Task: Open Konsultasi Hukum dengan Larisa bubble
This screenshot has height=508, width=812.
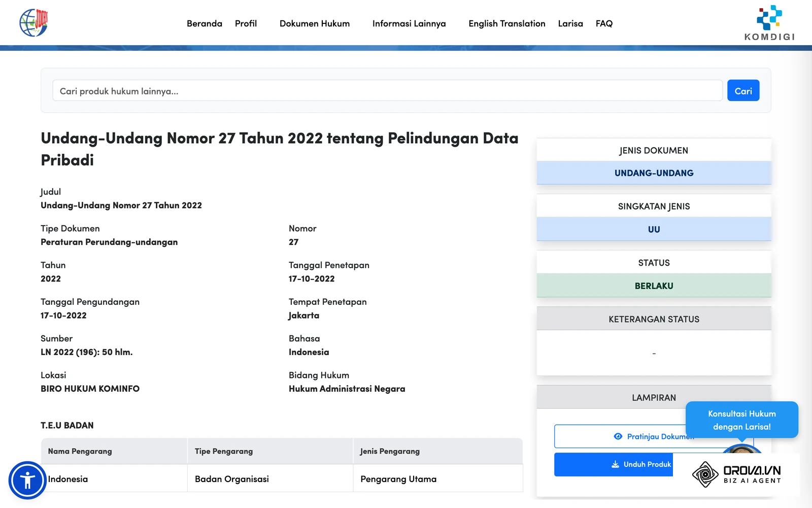Action: tap(741, 420)
